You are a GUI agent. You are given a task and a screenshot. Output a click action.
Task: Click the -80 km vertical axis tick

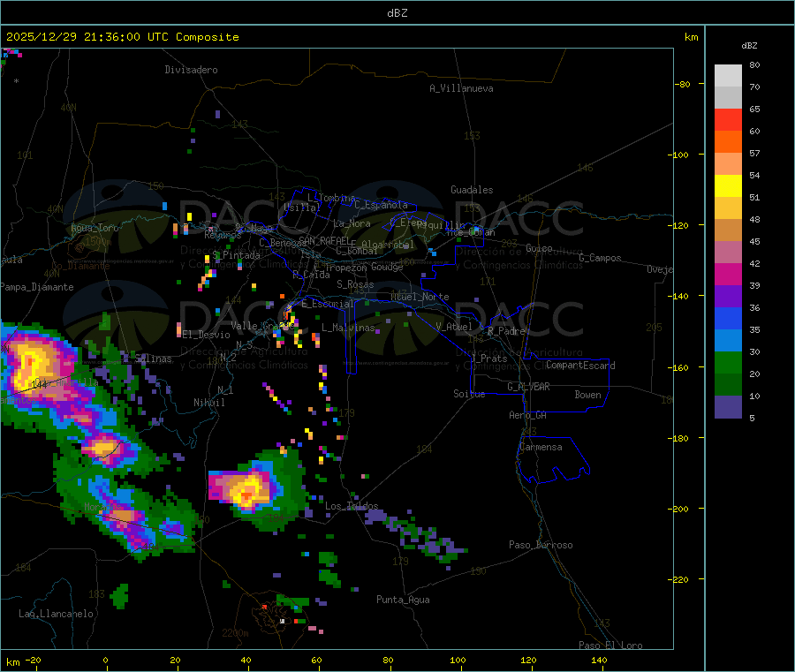[x=682, y=84]
